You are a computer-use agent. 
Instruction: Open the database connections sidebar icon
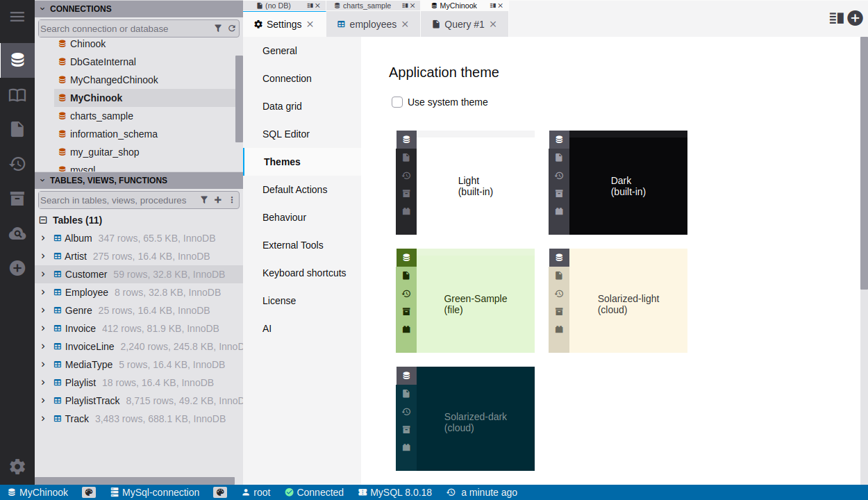pos(17,60)
